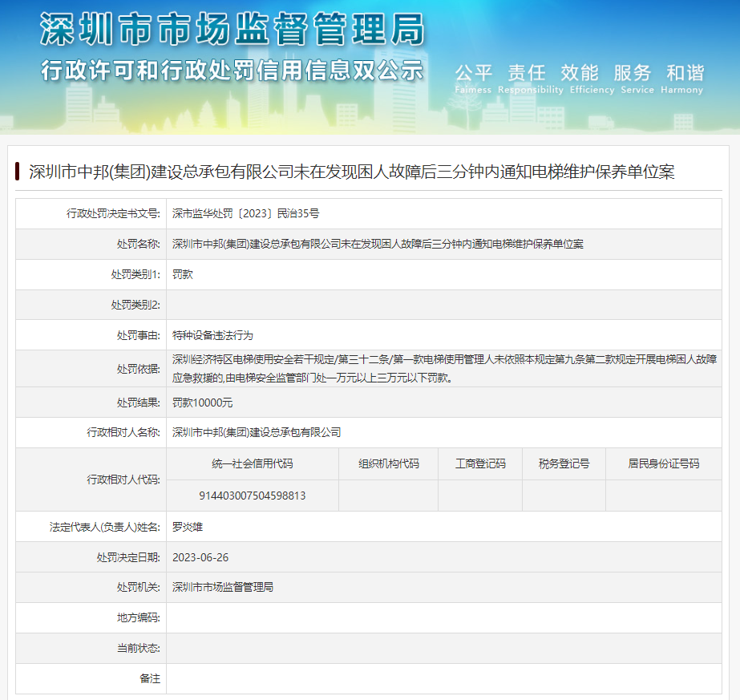The width and height of the screenshot is (740, 700).
Task: Select the company name in the 行政相对人名称 row
Action: (x=257, y=432)
